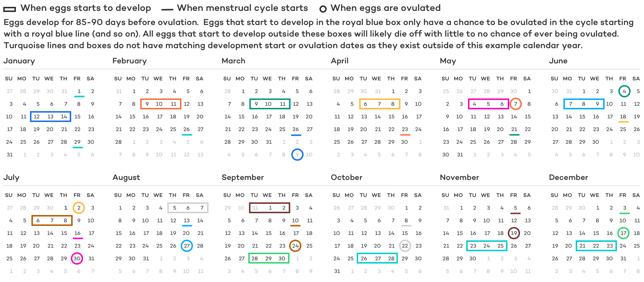Select the blue circled 9 in March's grid

(297, 155)
